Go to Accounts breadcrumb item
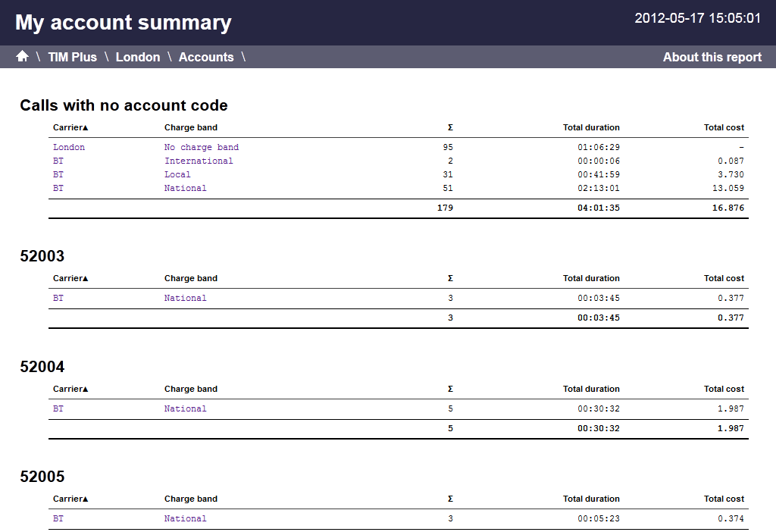Image resolution: width=776 pixels, height=532 pixels. 205,57
